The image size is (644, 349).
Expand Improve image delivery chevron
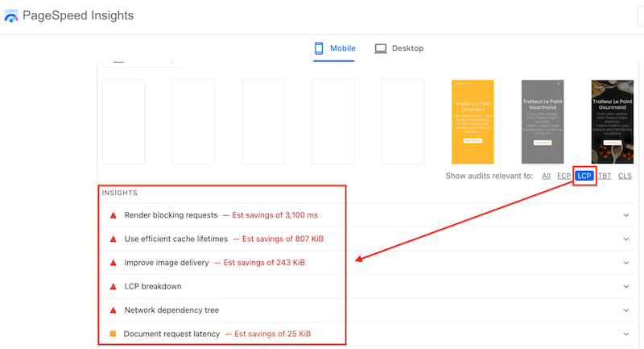tap(626, 263)
